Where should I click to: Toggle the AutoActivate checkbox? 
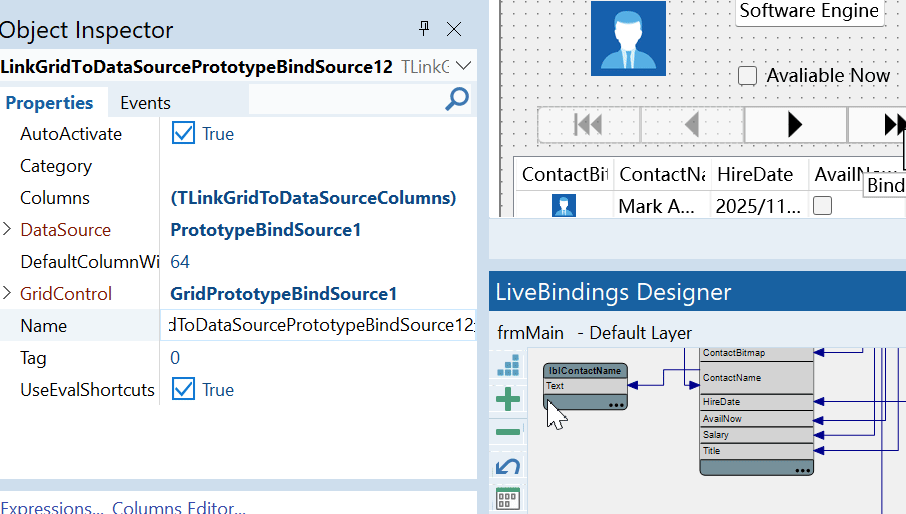coord(183,134)
